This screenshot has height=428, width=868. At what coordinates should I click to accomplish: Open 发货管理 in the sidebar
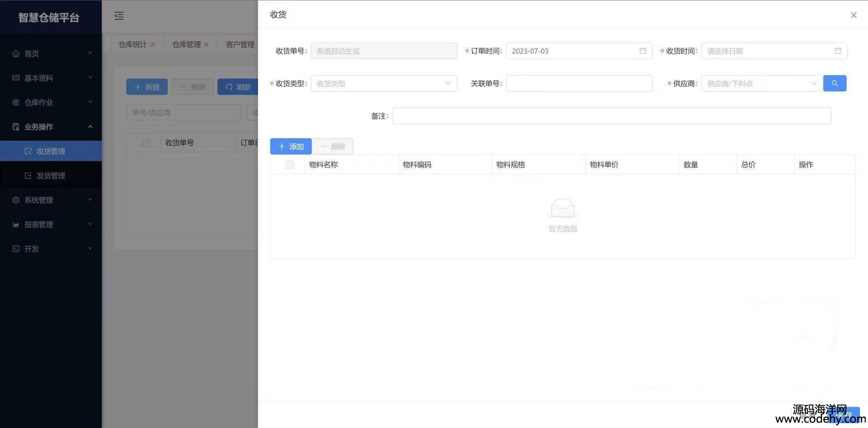pyautogui.click(x=51, y=176)
